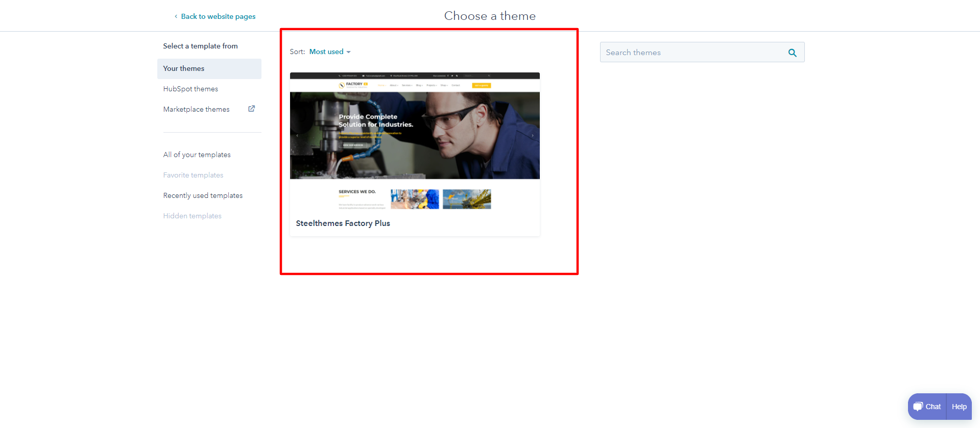Click the yellow button in theme preview header
Screen dimensions: 980x428
point(481,85)
